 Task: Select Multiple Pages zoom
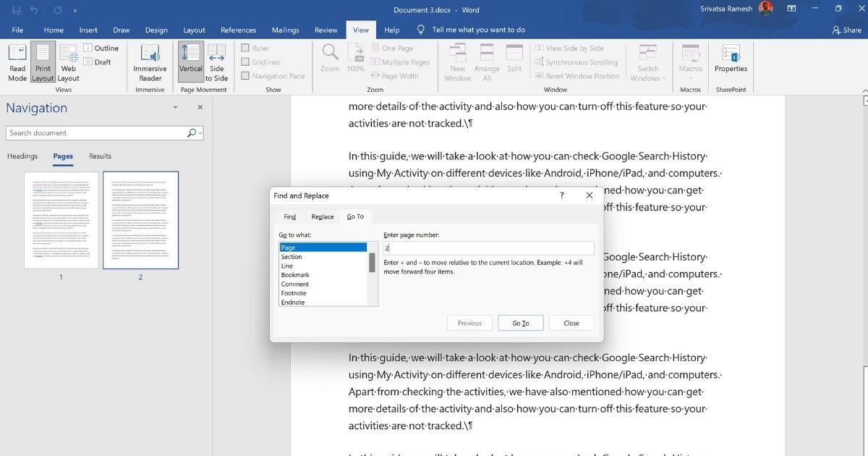coord(400,62)
